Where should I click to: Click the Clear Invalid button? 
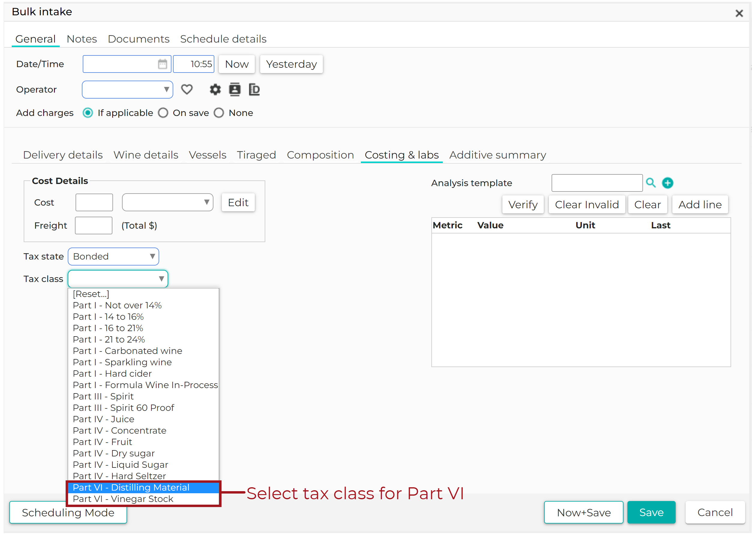[x=587, y=205]
